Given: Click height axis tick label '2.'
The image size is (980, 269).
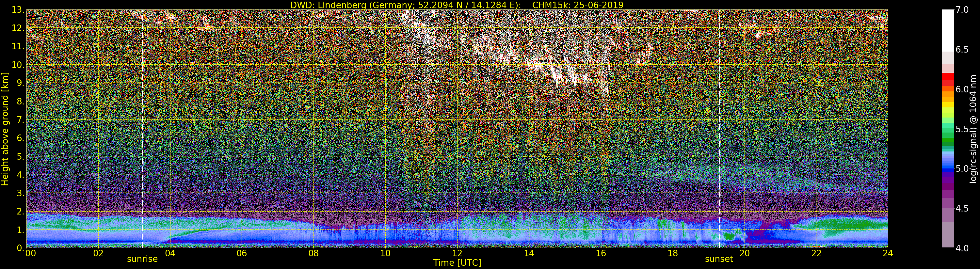Looking at the screenshot, I should coord(20,211).
